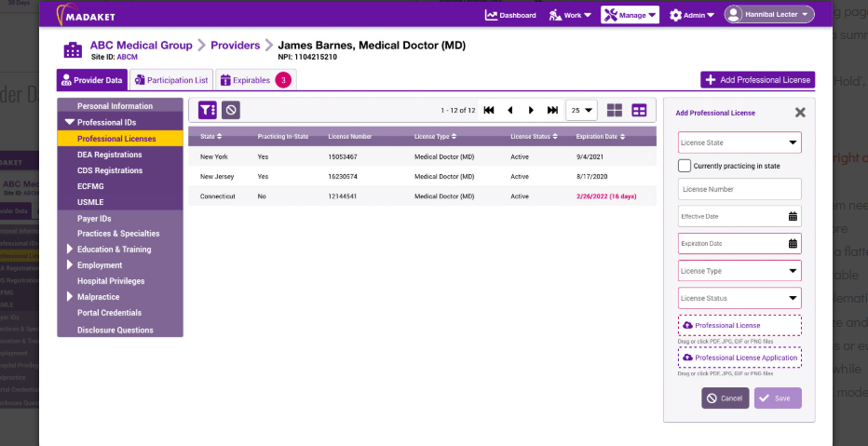Select the New Jersey license row
The height and width of the screenshot is (446, 868).
click(x=422, y=177)
